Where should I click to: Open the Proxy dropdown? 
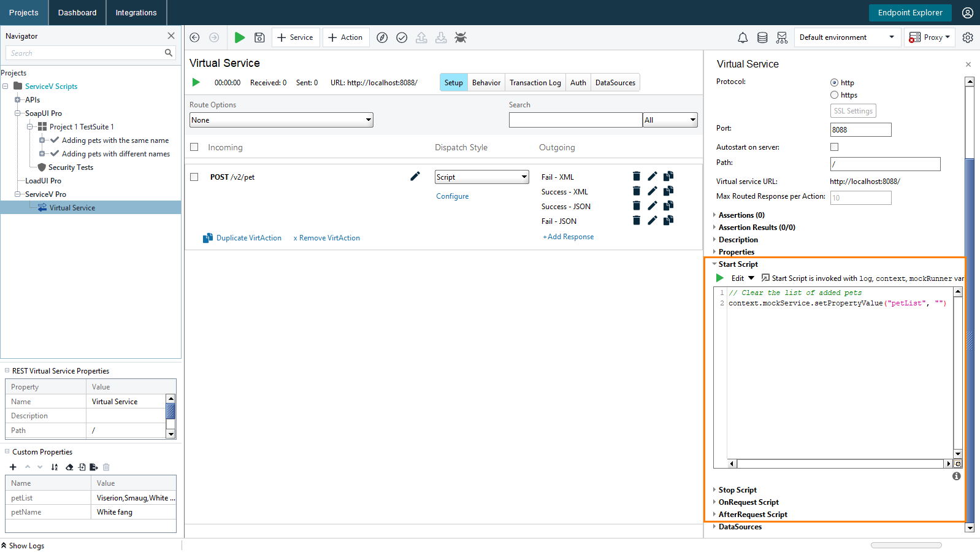tap(930, 37)
